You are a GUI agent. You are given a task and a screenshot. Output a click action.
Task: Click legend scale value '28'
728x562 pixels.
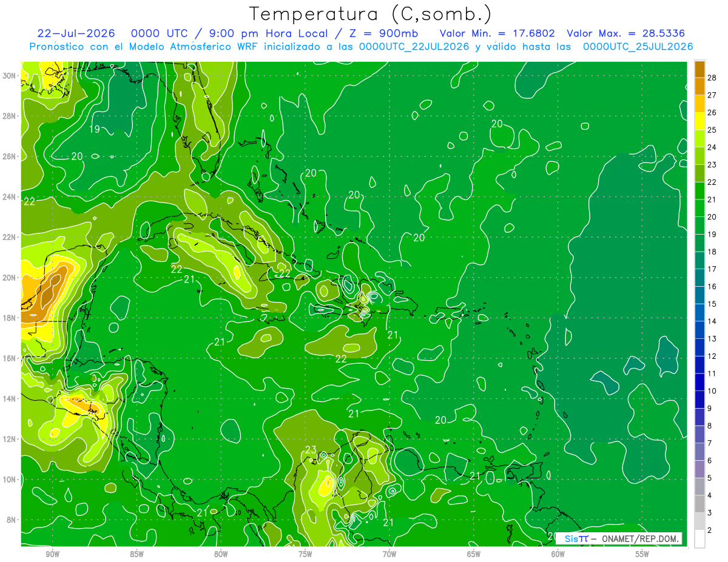712,78
